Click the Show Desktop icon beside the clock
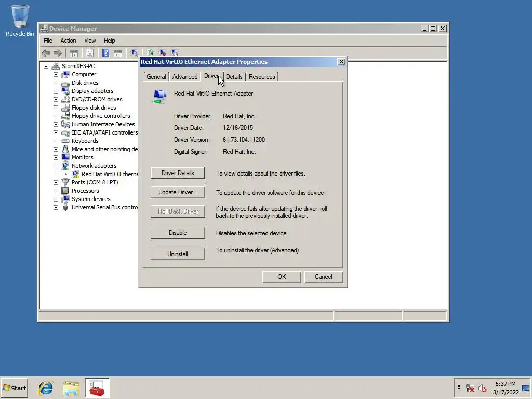This screenshot has height=399, width=532. coord(526,388)
